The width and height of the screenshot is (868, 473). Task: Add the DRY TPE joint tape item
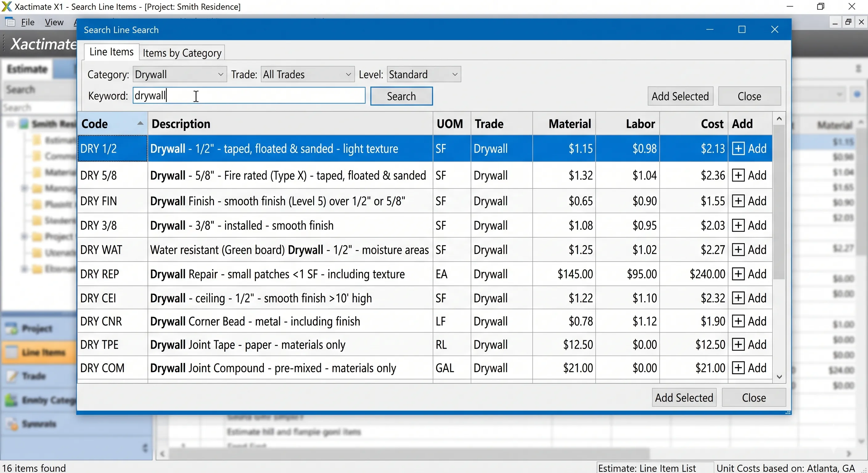(749, 345)
